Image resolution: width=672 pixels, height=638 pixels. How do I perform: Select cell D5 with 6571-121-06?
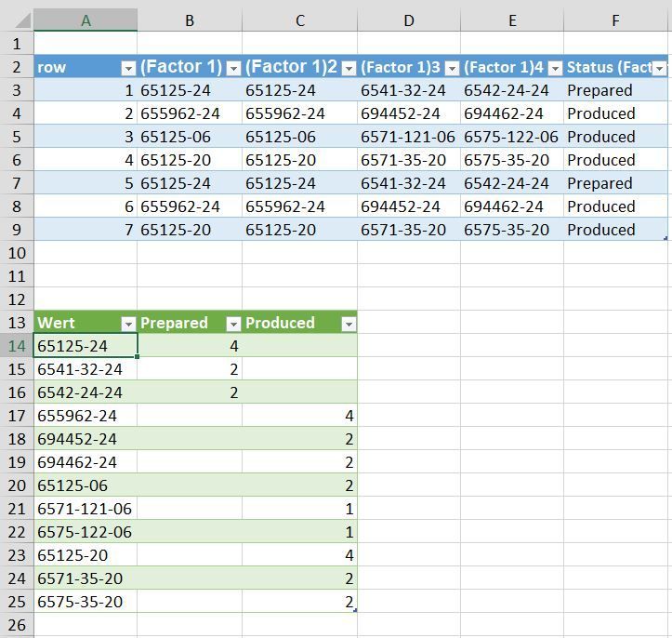pos(409,137)
